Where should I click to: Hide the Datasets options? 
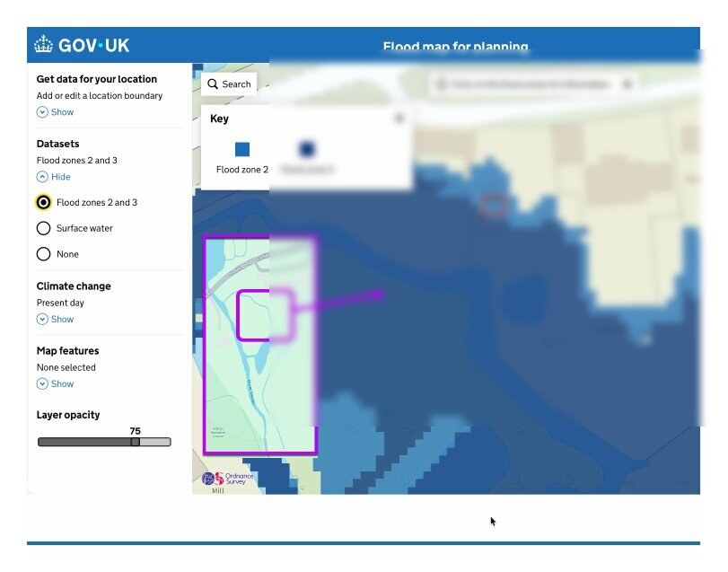click(x=53, y=176)
